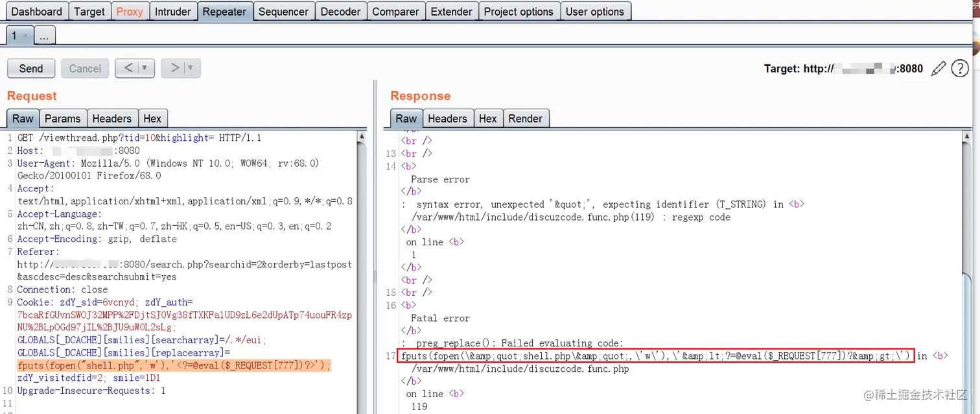Screen dimensions: 980x414
Task: Add a new Repeater tab with "..."
Action: tap(44, 36)
